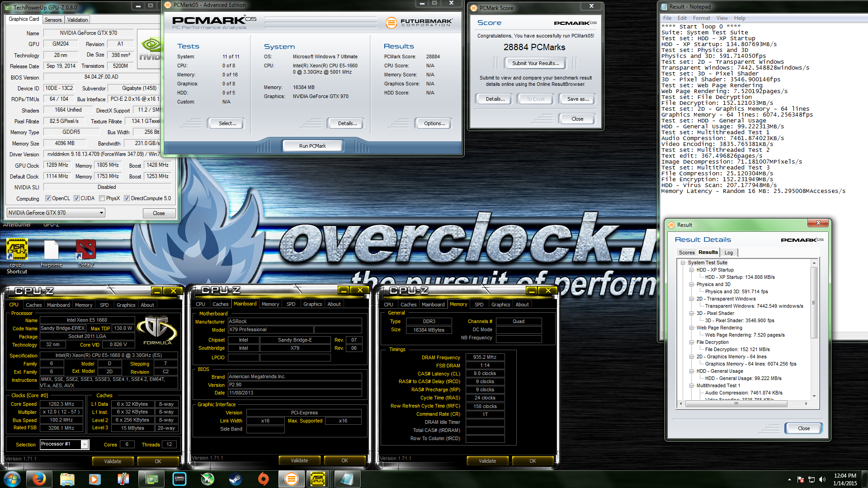This screenshot has width=868, height=488.
Task: Open the SPD tab in the leftmost CPU-Z window
Action: point(104,305)
